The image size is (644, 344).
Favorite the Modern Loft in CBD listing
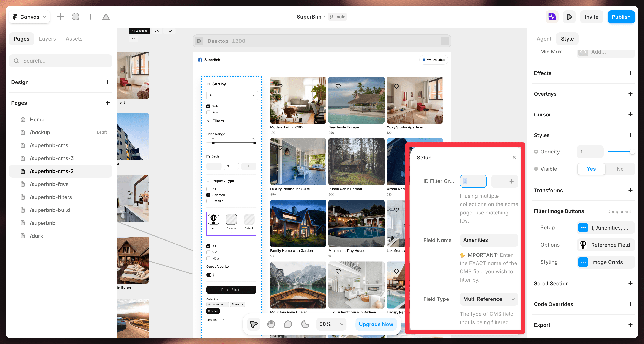click(280, 86)
